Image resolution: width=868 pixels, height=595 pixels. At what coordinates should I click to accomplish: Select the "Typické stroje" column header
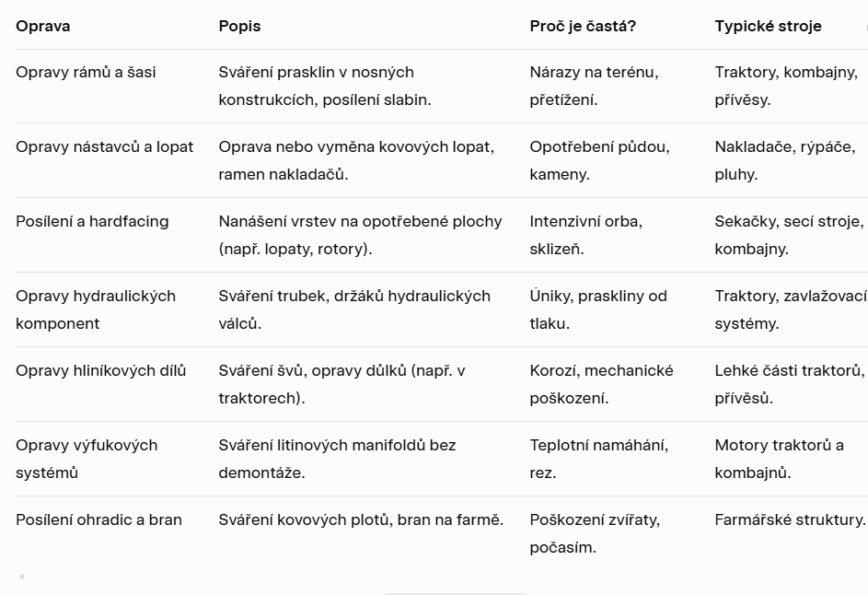[768, 26]
